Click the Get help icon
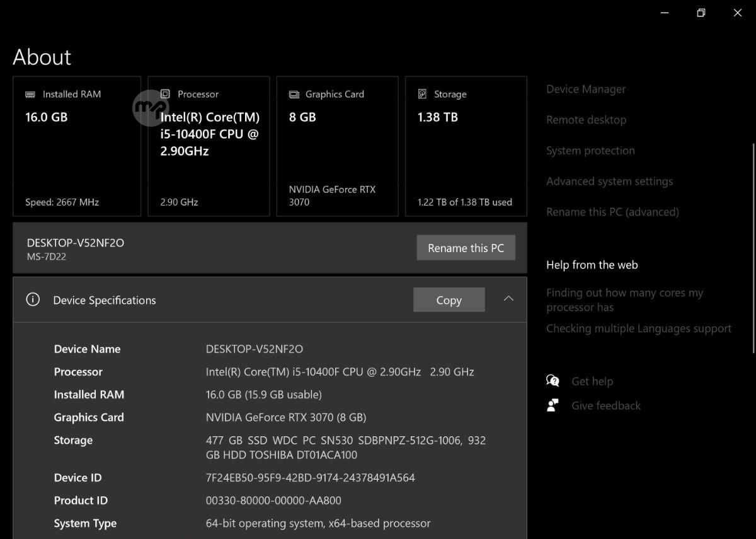 coord(553,381)
